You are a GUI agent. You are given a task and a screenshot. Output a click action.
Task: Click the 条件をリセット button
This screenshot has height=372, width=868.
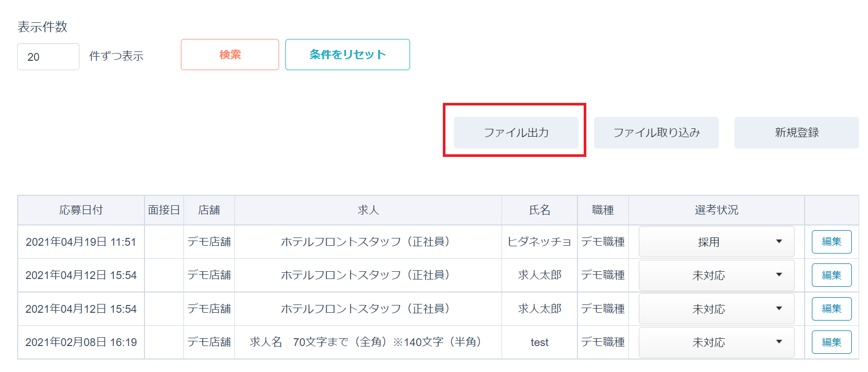pyautogui.click(x=347, y=55)
